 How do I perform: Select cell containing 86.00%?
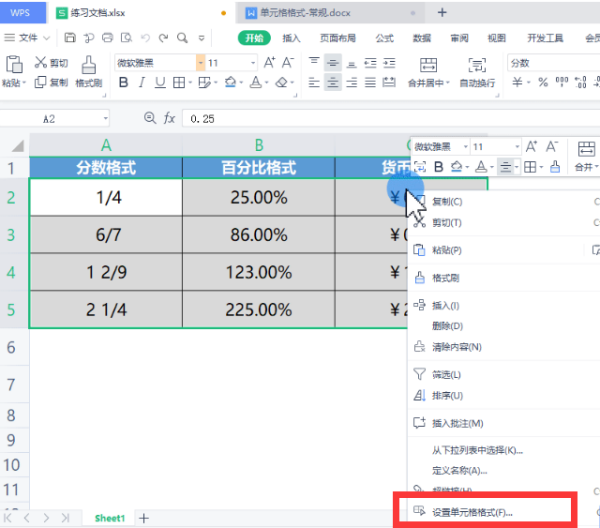[259, 235]
